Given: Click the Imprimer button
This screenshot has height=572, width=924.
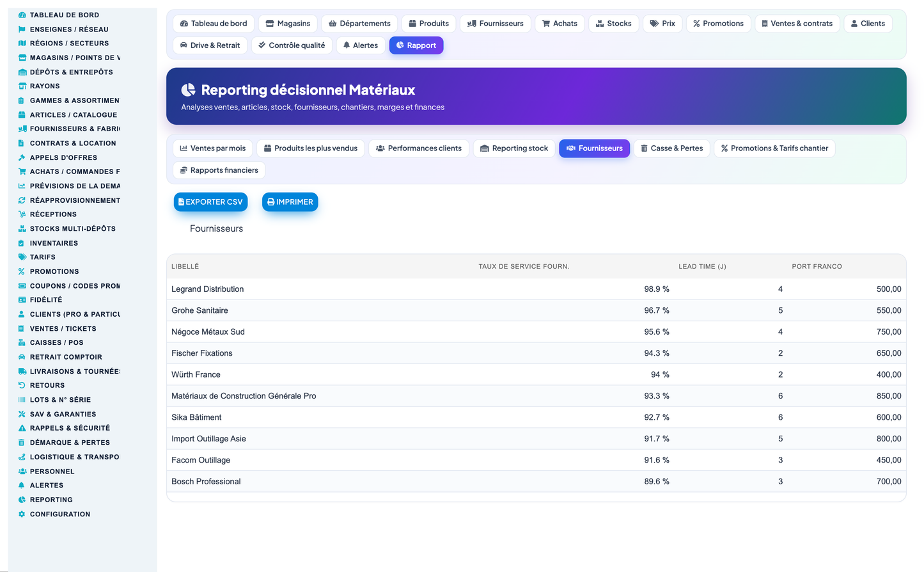Looking at the screenshot, I should [290, 202].
